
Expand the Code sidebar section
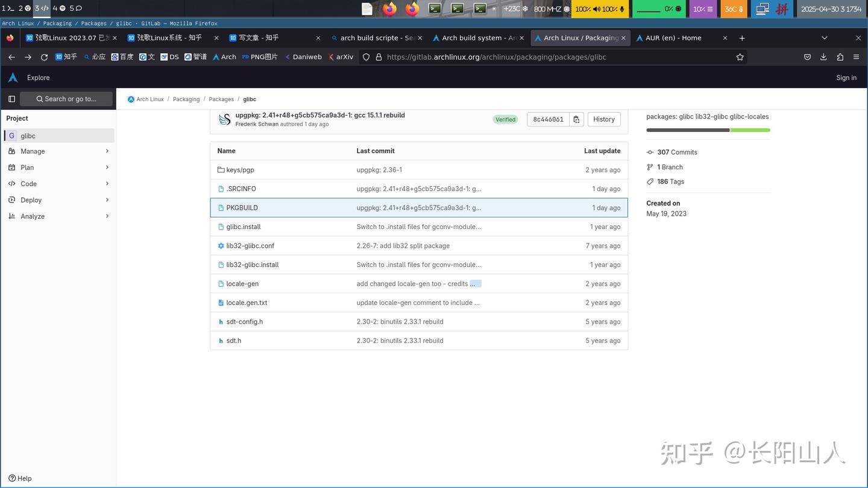coord(58,184)
